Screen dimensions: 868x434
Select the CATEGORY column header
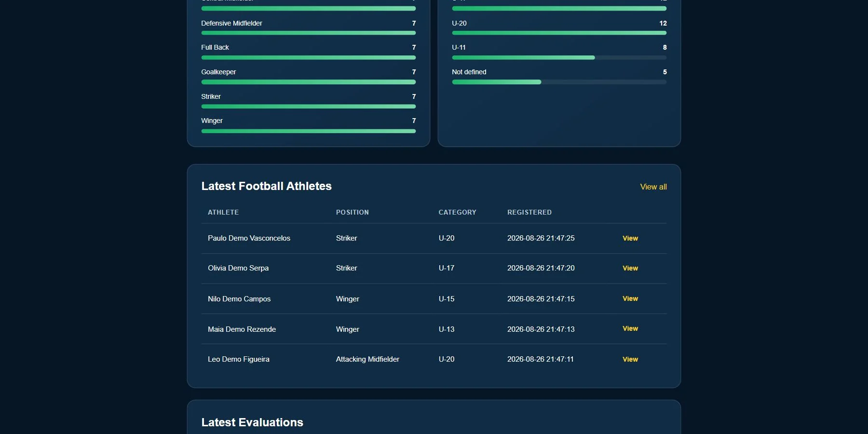tap(457, 212)
